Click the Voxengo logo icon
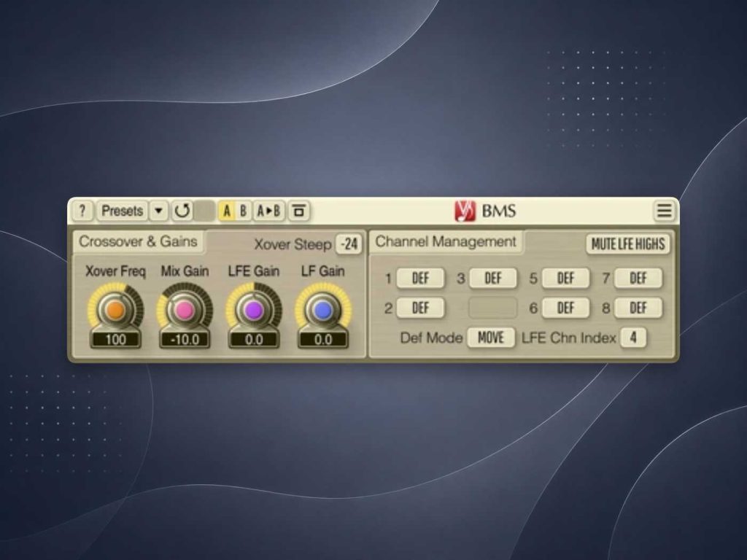The height and width of the screenshot is (560, 747). pyautogui.click(x=465, y=211)
